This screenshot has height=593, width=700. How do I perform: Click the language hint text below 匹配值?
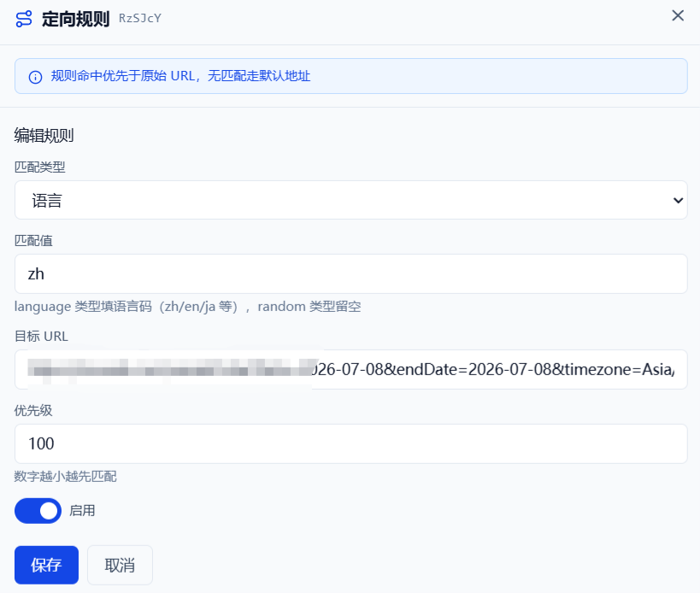tap(187, 307)
